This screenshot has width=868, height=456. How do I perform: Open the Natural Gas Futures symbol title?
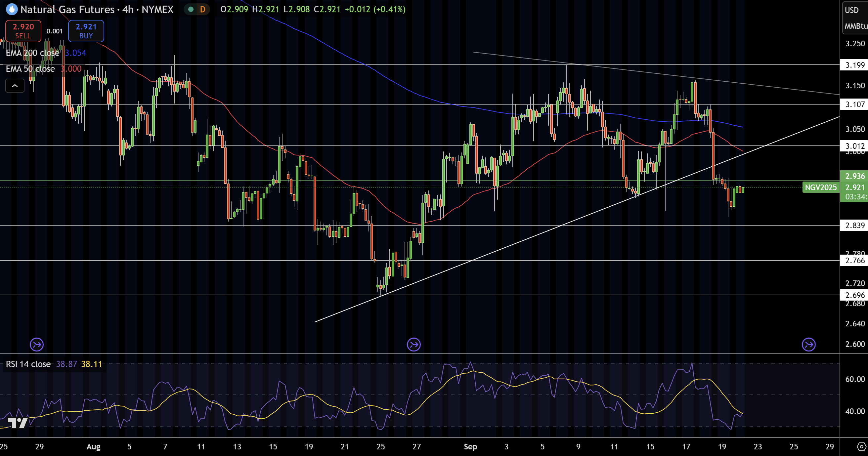[x=97, y=10]
